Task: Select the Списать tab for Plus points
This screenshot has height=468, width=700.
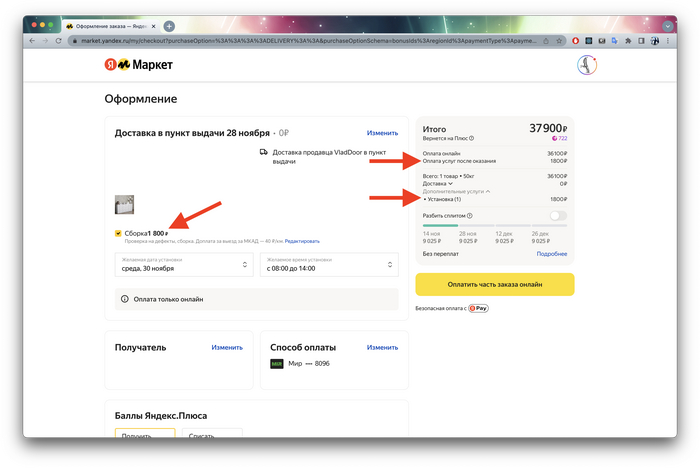Action: tap(212, 435)
